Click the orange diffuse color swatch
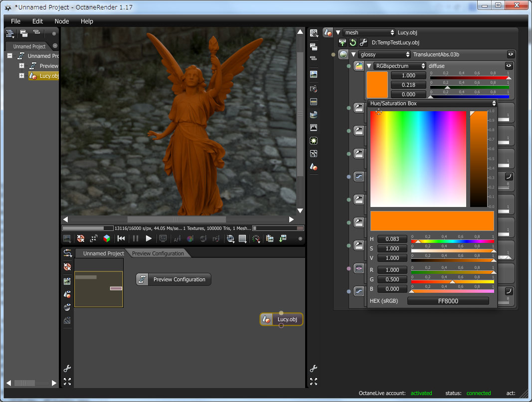Image resolution: width=532 pixels, height=402 pixels. point(377,85)
